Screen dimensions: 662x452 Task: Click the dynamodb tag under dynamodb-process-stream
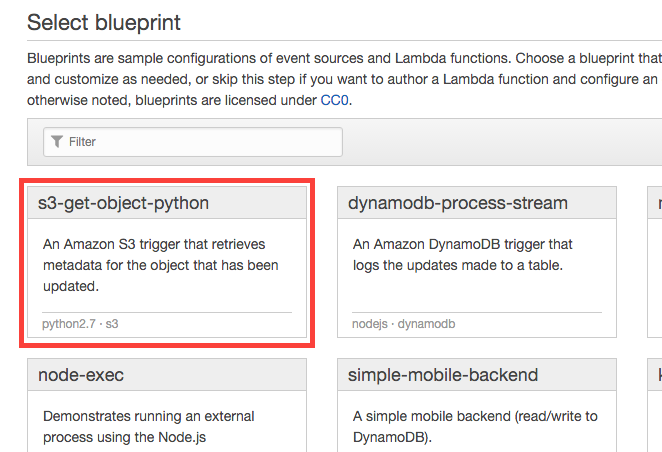(427, 324)
